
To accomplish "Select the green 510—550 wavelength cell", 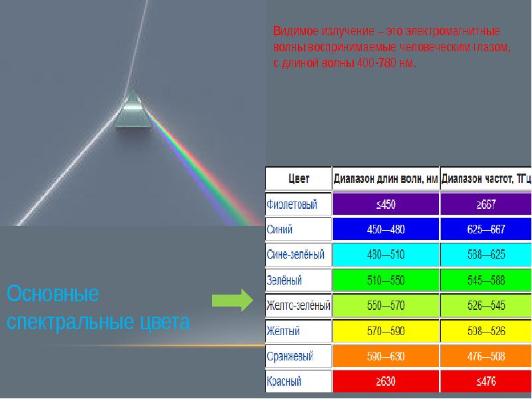I will tap(386, 280).
